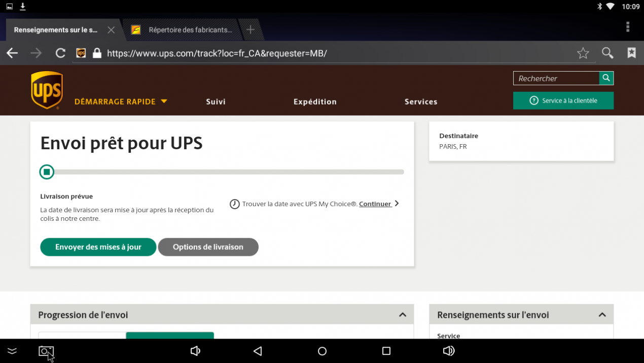Close the Renseignements tab
The height and width of the screenshot is (363, 644).
click(111, 30)
